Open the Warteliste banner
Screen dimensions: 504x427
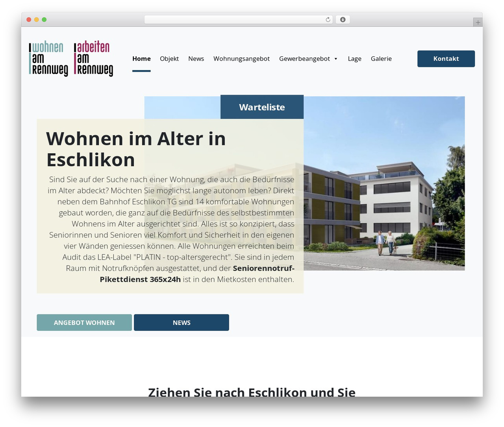(x=262, y=107)
